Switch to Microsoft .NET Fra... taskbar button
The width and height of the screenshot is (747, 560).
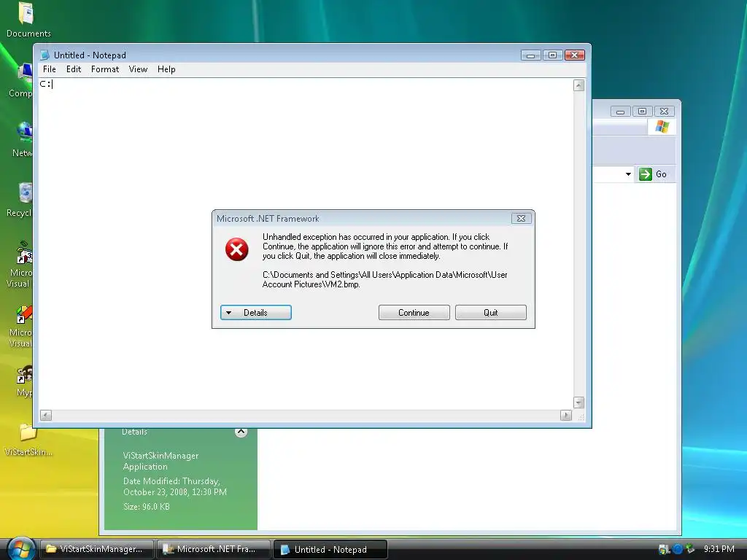[x=214, y=549]
